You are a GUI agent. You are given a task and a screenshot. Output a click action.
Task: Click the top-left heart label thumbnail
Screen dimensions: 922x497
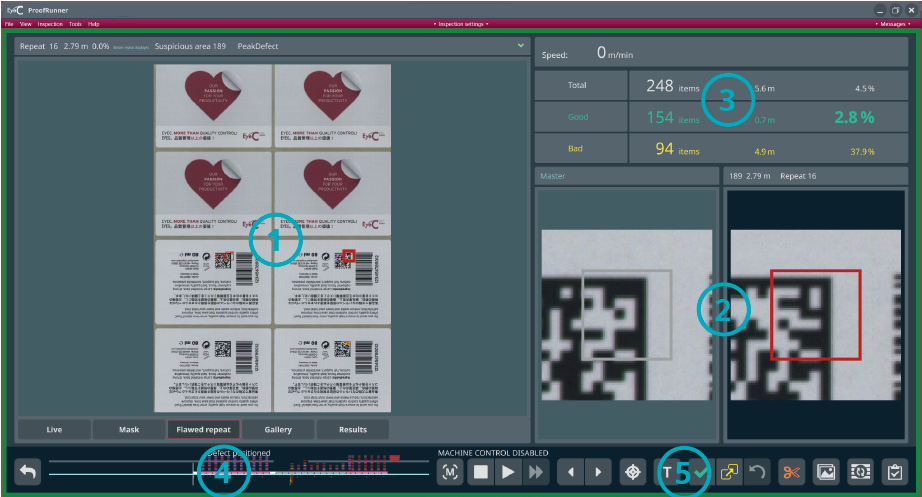(213, 106)
